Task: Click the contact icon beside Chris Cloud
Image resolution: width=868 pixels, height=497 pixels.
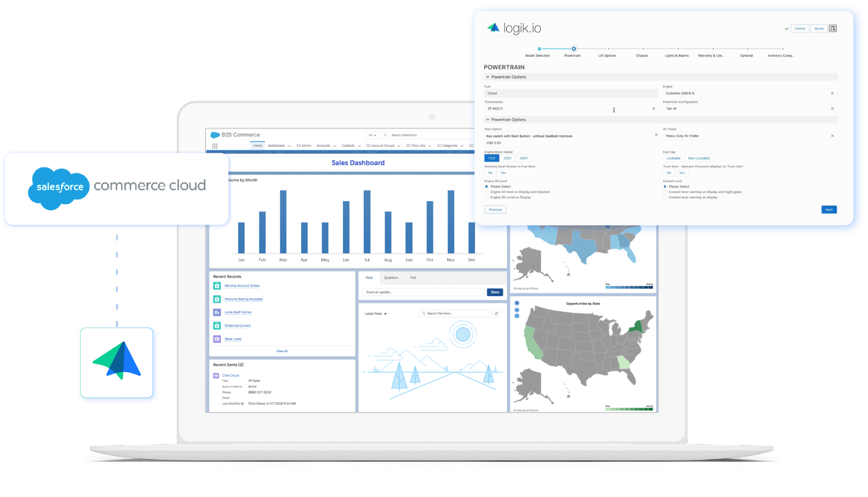Action: (x=216, y=375)
